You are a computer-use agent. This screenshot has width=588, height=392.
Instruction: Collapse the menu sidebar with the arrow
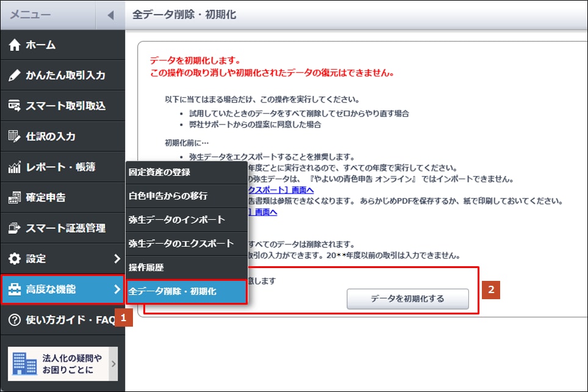pos(110,15)
